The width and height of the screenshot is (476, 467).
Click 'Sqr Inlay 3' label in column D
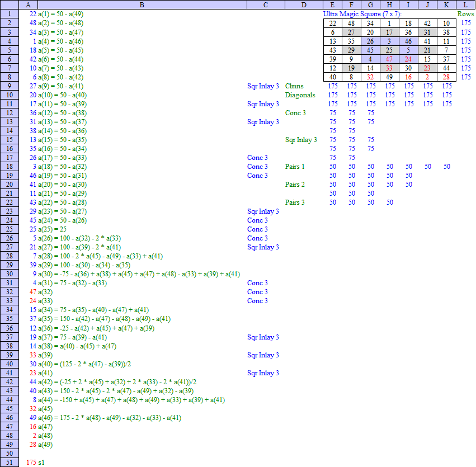point(301,140)
